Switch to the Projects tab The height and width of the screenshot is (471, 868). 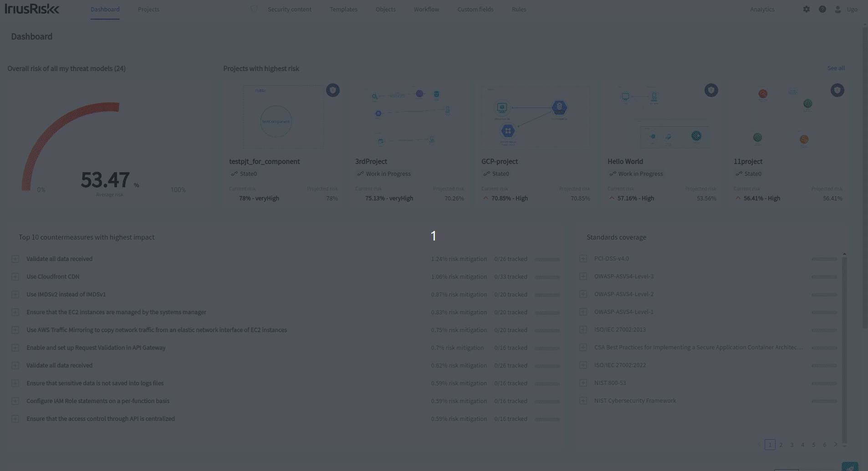click(x=148, y=9)
